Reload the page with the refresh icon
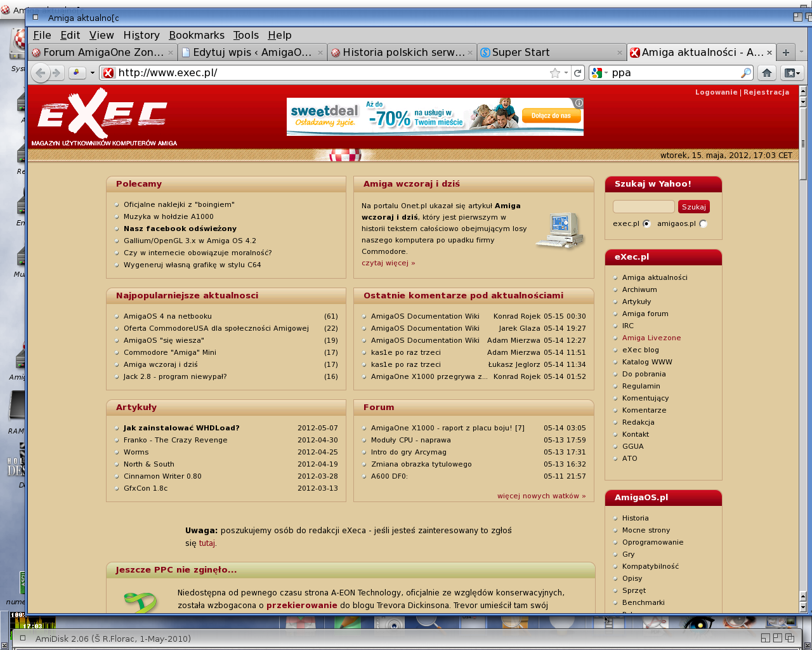Screen dimensions: 812x650 click(x=578, y=73)
